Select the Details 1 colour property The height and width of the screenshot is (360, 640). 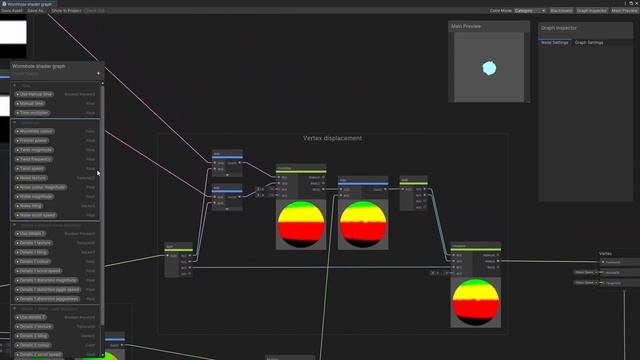(x=33, y=262)
